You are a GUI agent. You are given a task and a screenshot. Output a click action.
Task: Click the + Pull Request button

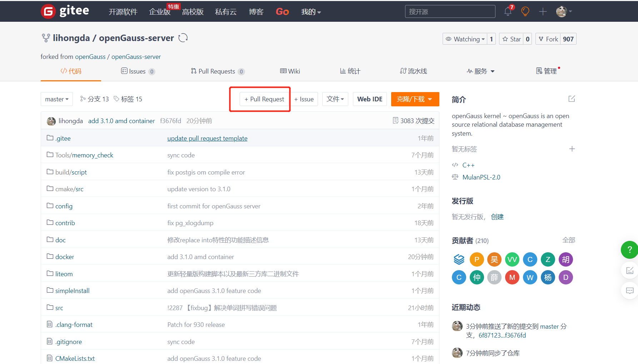point(264,99)
